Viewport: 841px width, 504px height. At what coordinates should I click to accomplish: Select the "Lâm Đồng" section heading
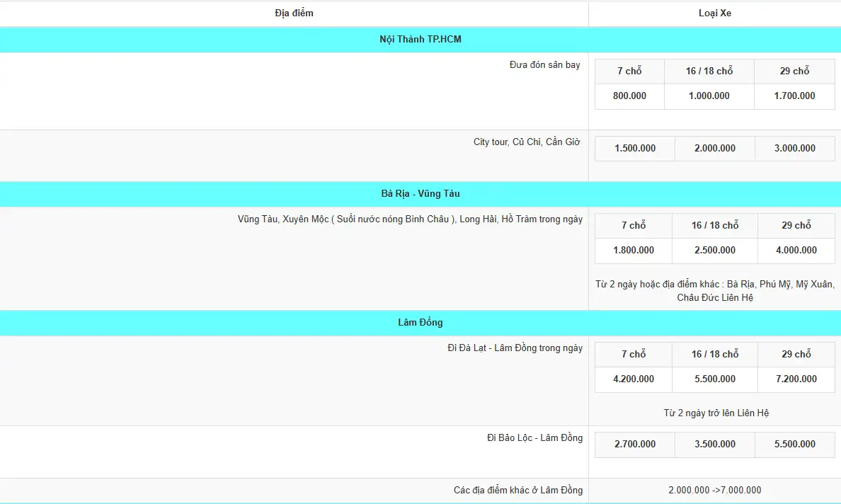(x=420, y=322)
